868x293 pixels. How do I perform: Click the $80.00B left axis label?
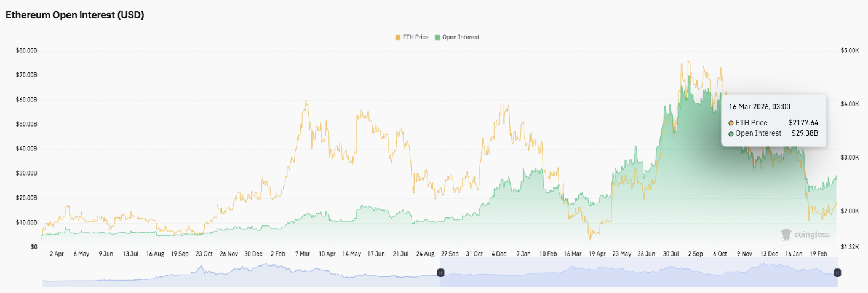tap(26, 50)
